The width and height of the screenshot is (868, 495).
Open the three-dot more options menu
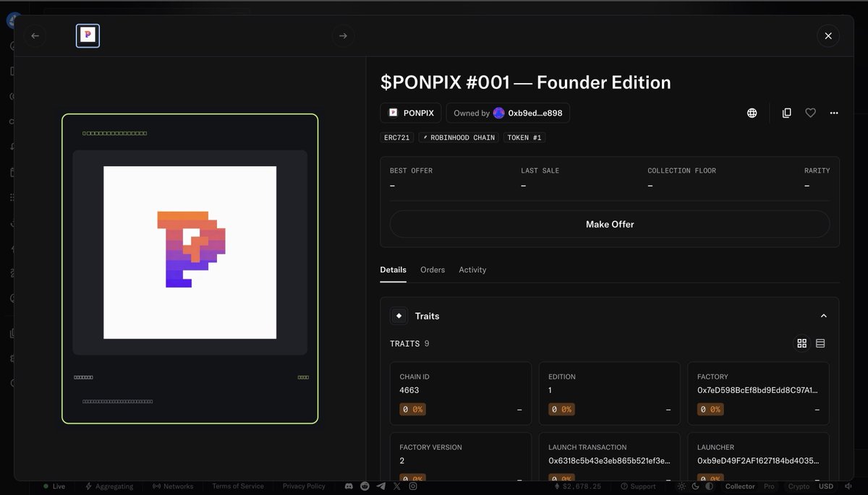tap(834, 113)
